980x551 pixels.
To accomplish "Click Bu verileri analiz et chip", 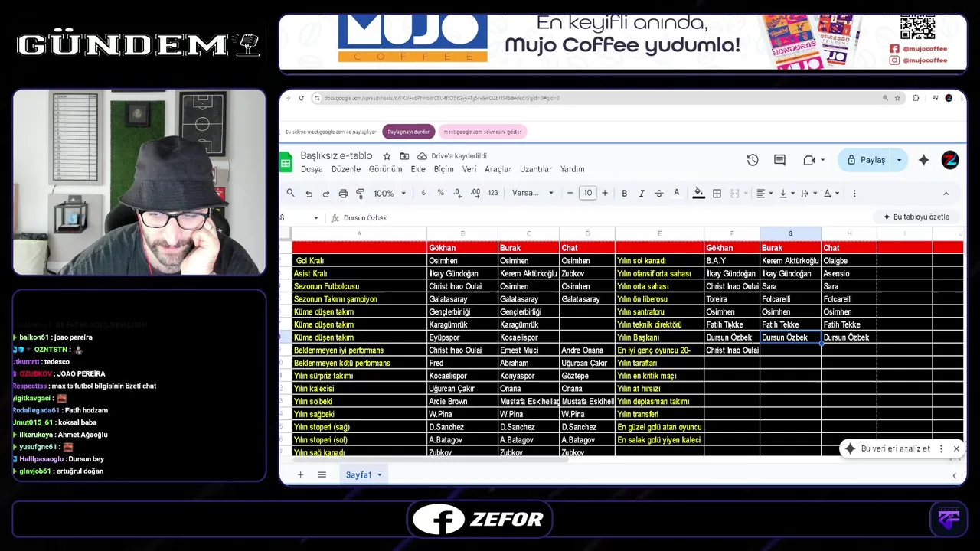I will tap(888, 448).
